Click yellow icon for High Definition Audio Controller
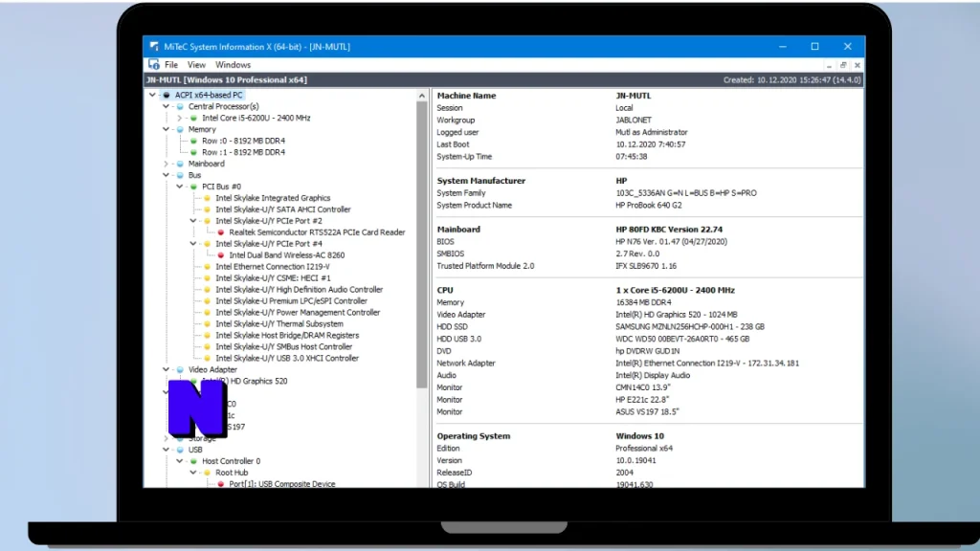Screen dimensions: 980x551 208,289
